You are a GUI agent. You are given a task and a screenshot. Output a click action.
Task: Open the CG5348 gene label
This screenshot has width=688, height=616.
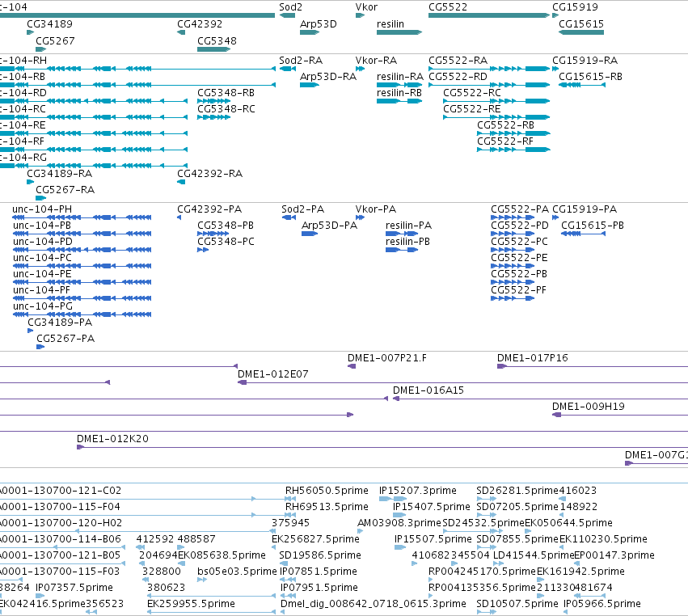click(x=217, y=41)
